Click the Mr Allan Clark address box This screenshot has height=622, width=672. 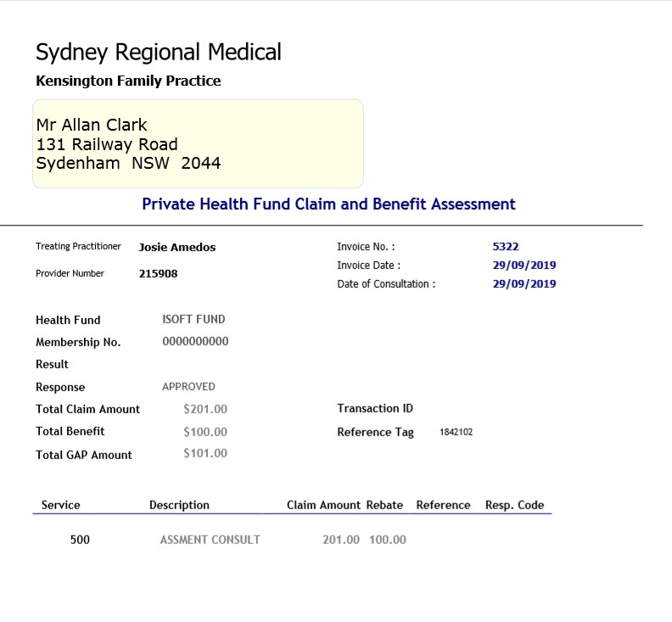pyautogui.click(x=198, y=143)
